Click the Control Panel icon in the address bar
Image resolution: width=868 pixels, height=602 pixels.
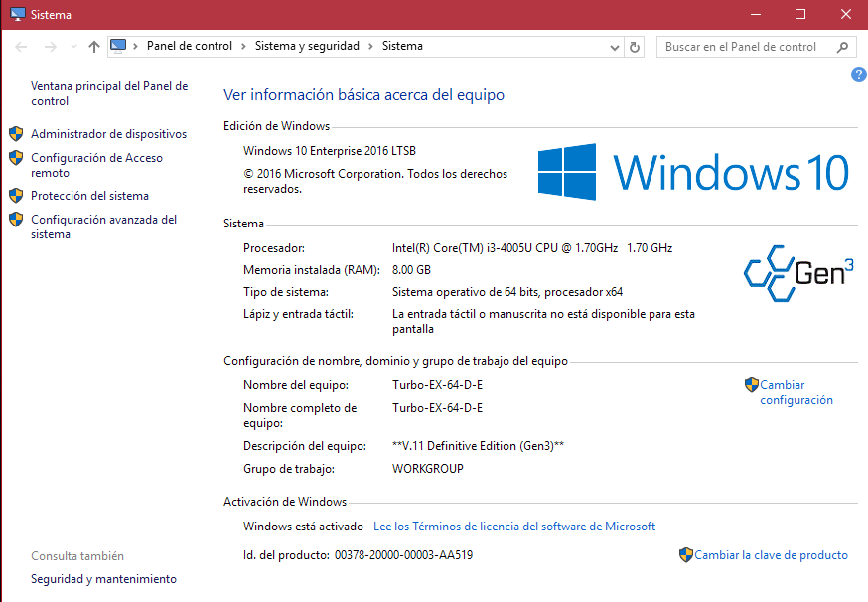[x=119, y=46]
